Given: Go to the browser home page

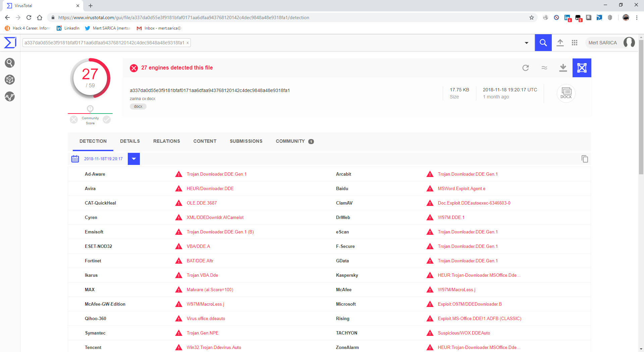Looking at the screenshot, I should tap(40, 17).
